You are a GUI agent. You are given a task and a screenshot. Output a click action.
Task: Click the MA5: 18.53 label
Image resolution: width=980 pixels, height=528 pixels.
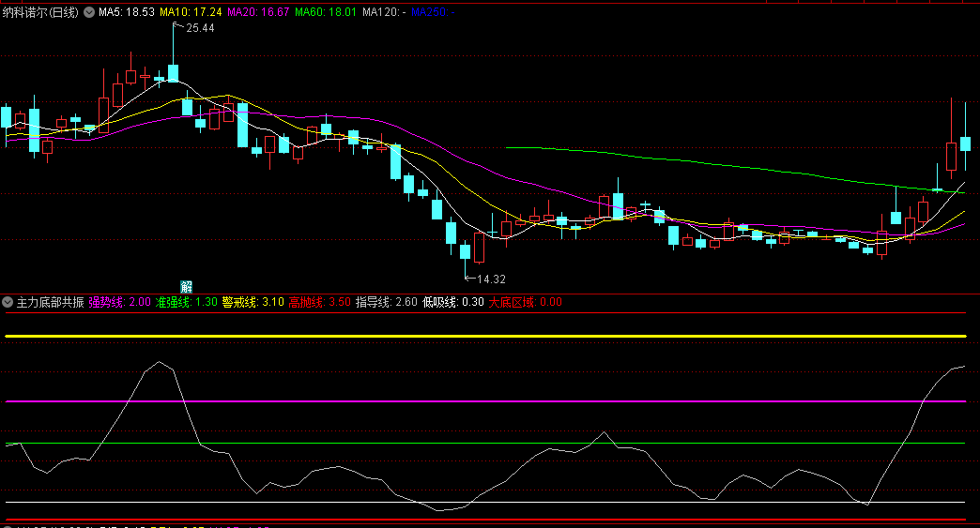pos(127,12)
